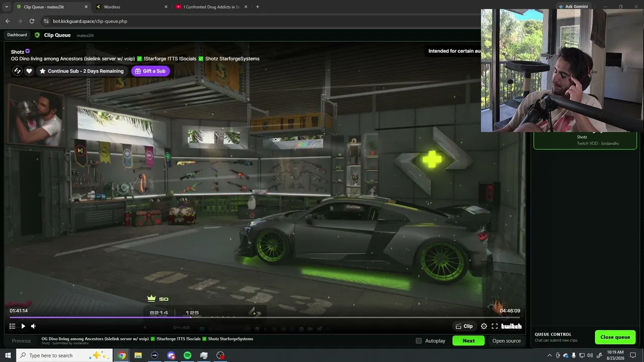Open the Twitch chapters list icon

point(12,326)
